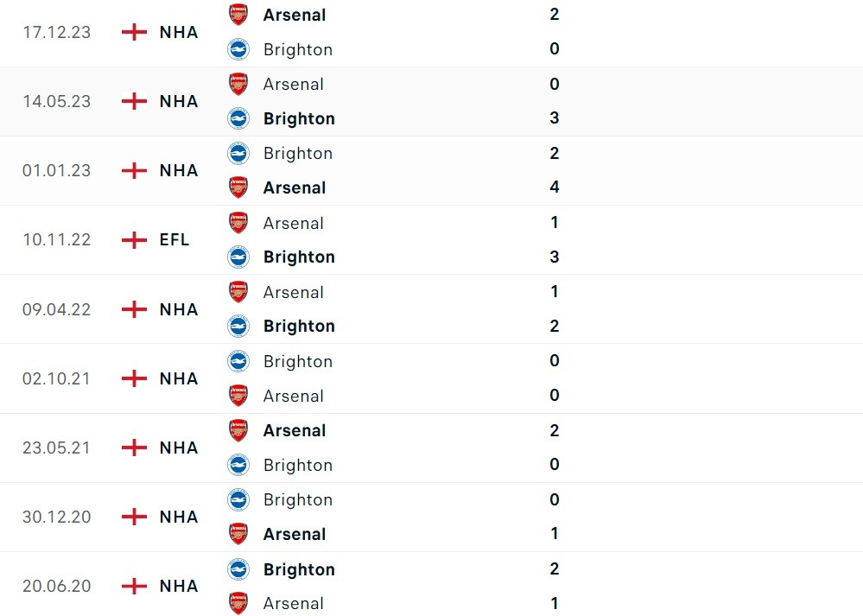This screenshot has width=863, height=616.
Task: Click England flag beside 30.12.20 match
Action: [134, 517]
